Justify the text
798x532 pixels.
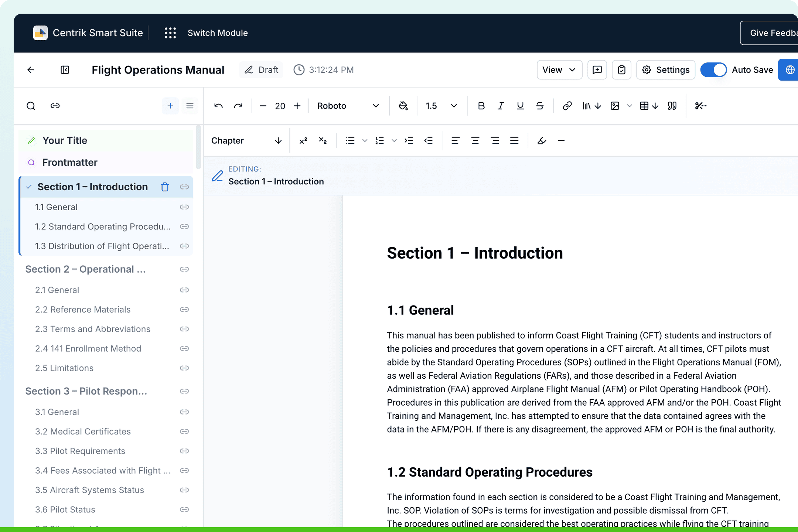pos(514,141)
